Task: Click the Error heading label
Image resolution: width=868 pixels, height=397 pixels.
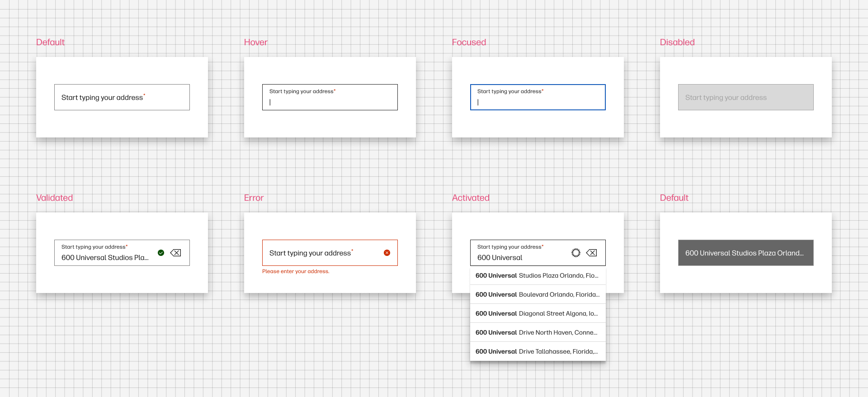Action: pyautogui.click(x=254, y=198)
